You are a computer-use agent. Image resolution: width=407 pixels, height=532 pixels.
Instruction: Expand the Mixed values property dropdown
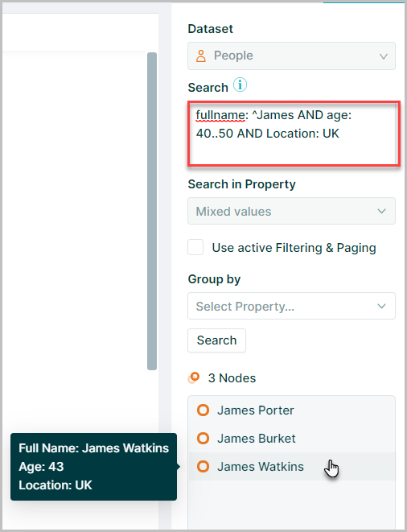pos(291,211)
